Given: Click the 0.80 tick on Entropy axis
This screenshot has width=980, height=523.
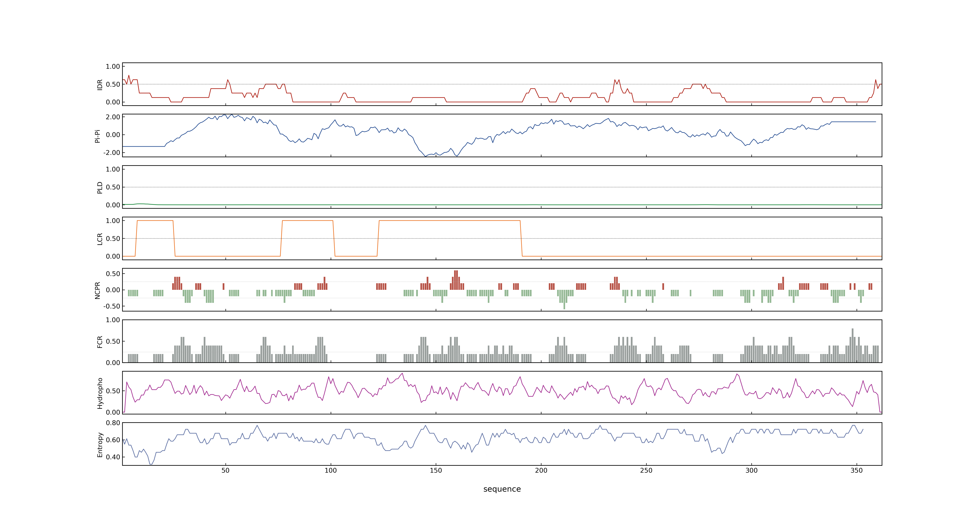Looking at the screenshot, I should pos(113,423).
